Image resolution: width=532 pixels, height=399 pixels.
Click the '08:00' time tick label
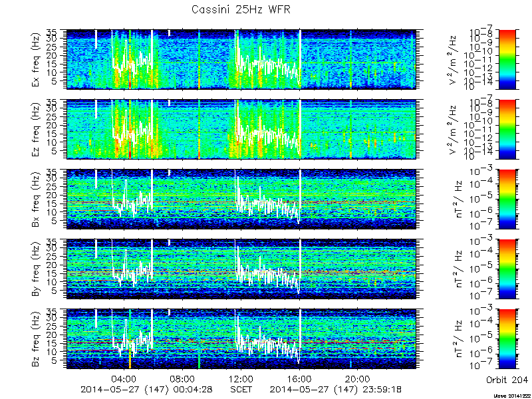[x=183, y=378]
